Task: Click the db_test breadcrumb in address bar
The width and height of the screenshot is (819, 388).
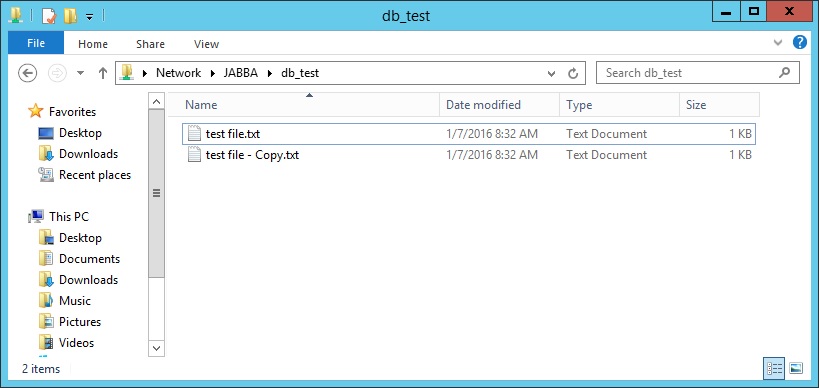Action: coord(300,73)
